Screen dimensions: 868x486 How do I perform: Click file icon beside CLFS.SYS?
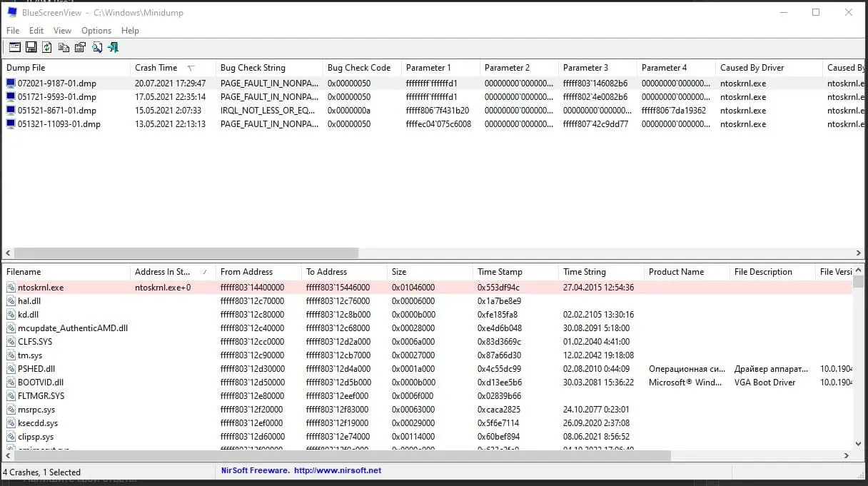(11, 342)
